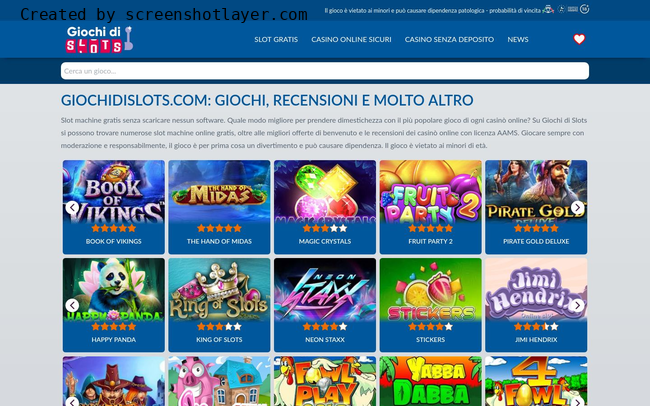The height and width of the screenshot is (406, 650).
Task: Click the HAPPY PANDA title link
Action: pyautogui.click(x=114, y=340)
